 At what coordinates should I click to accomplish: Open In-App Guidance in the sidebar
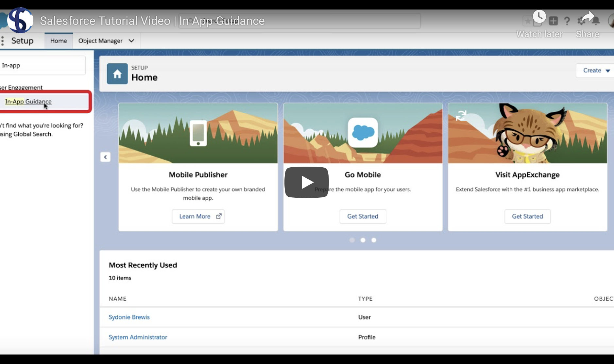[x=28, y=102]
